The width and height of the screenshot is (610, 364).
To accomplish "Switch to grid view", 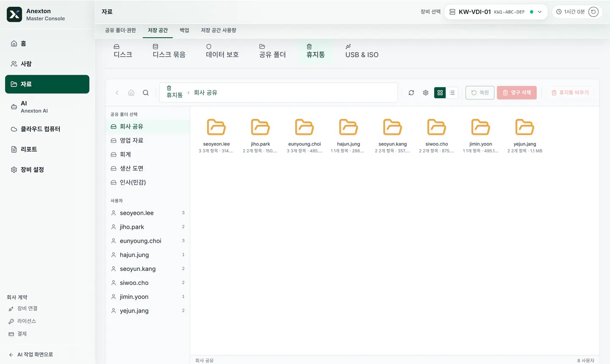I will [440, 93].
